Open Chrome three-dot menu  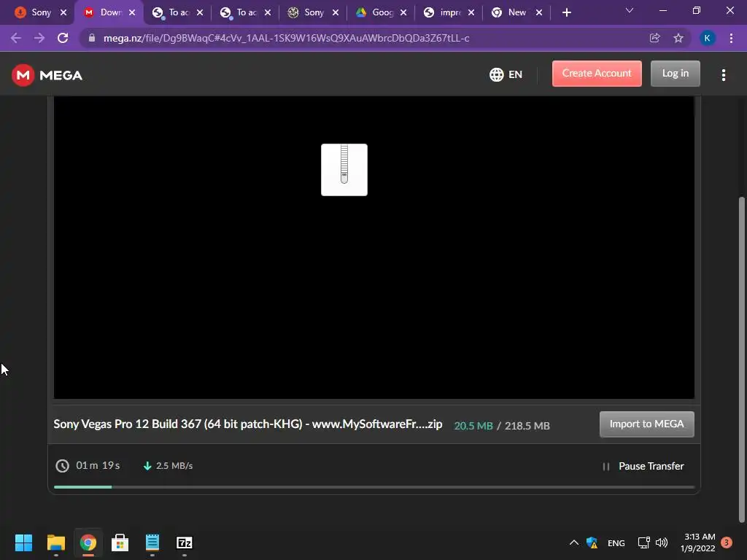click(731, 38)
